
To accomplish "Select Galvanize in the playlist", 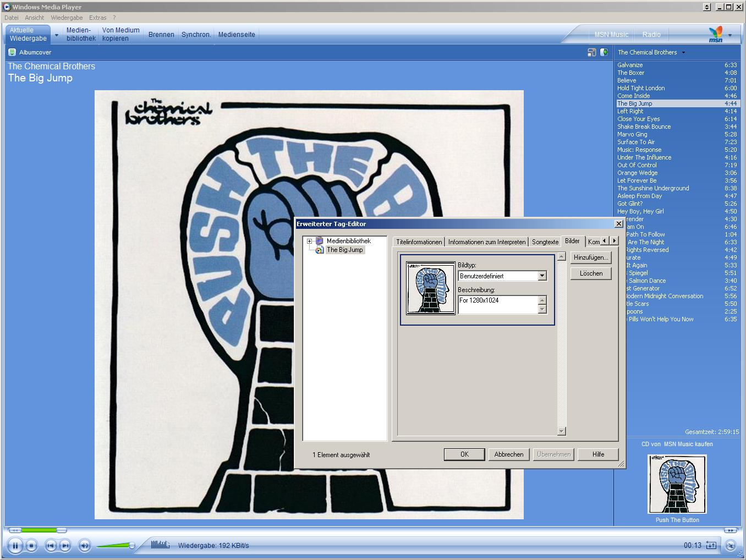I will tap(677, 65).
